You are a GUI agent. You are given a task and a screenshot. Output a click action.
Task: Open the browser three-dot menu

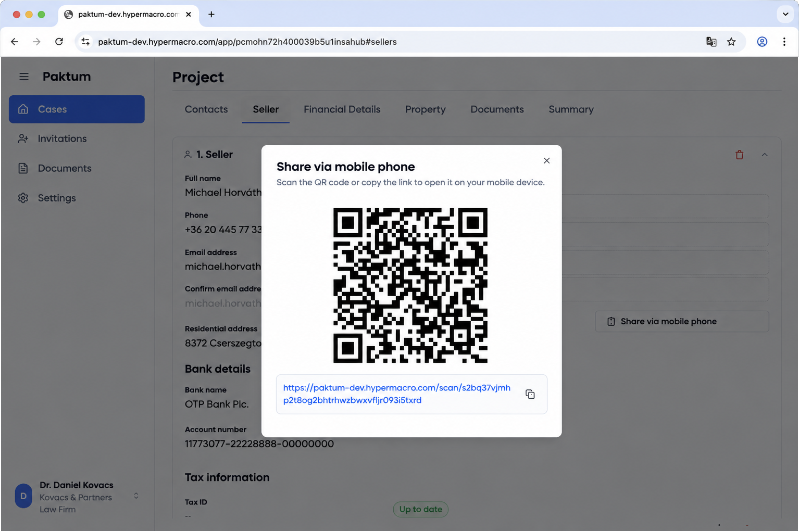[x=784, y=42]
